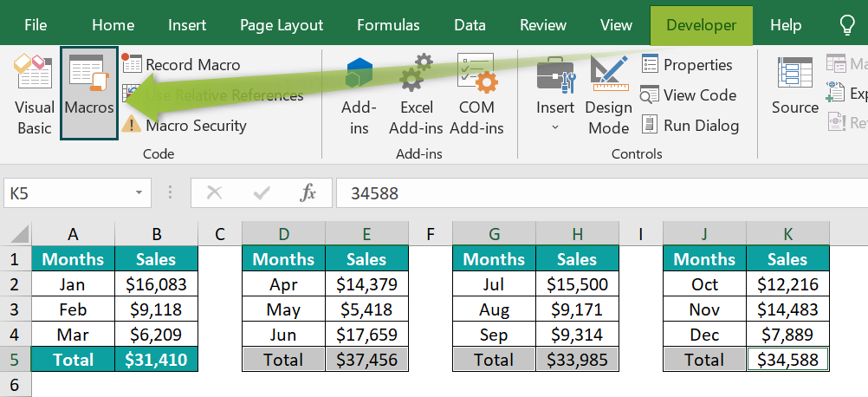Screen dimensions: 868x397
Task: Click the formula bar showing 34588
Action: (602, 192)
